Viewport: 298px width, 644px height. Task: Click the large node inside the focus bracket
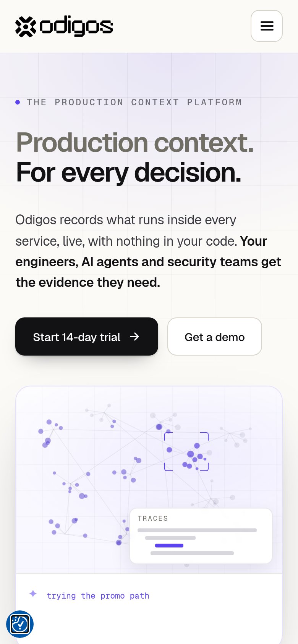click(191, 454)
